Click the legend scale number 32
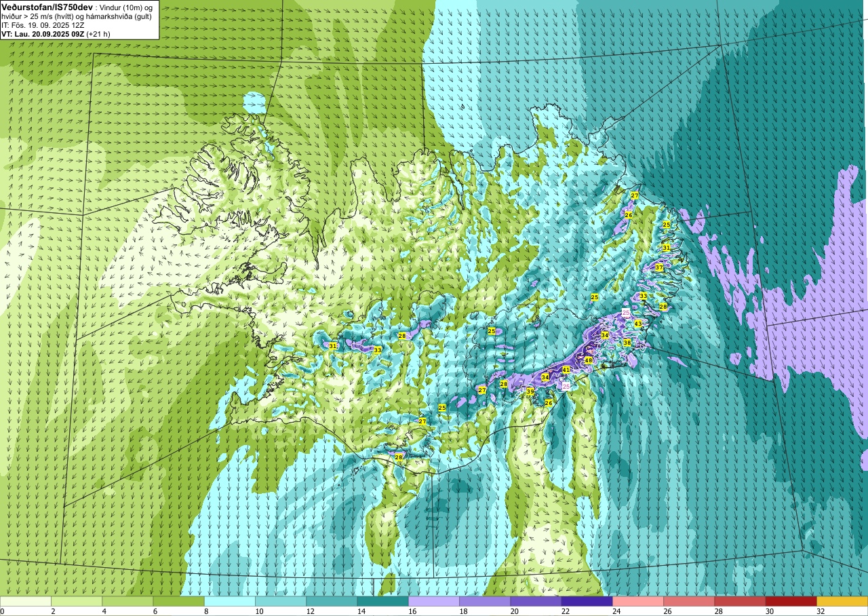 (821, 611)
